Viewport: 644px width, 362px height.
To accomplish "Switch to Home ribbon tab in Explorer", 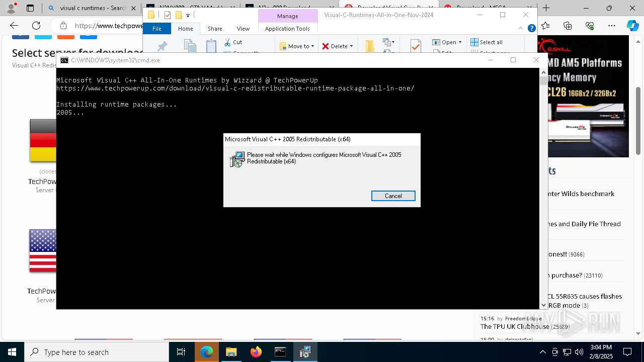I will pyautogui.click(x=185, y=29).
